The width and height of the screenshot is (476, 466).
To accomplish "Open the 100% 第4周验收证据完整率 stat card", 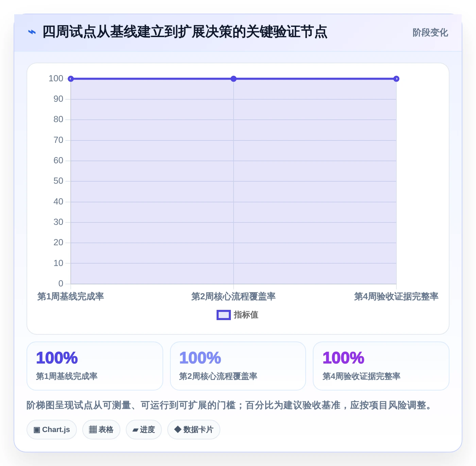I will click(x=381, y=366).
